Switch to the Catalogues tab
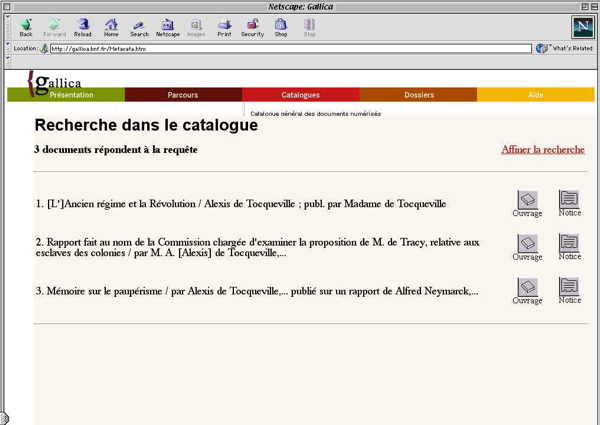This screenshot has height=425, width=600. point(301,94)
